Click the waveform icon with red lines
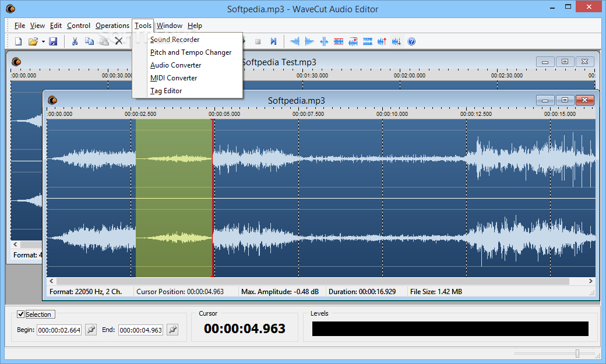Screen dimensions: 606x364 pos(339,41)
